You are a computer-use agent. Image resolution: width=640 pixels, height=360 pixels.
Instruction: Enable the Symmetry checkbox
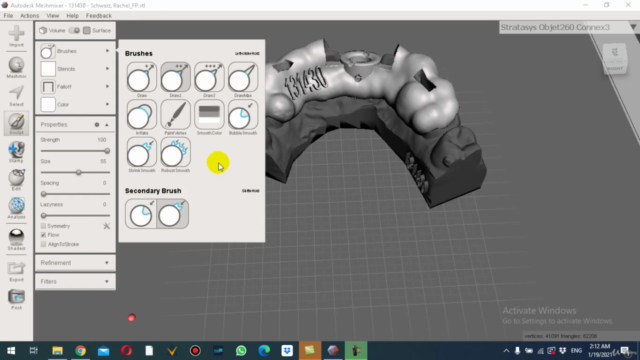(43, 226)
